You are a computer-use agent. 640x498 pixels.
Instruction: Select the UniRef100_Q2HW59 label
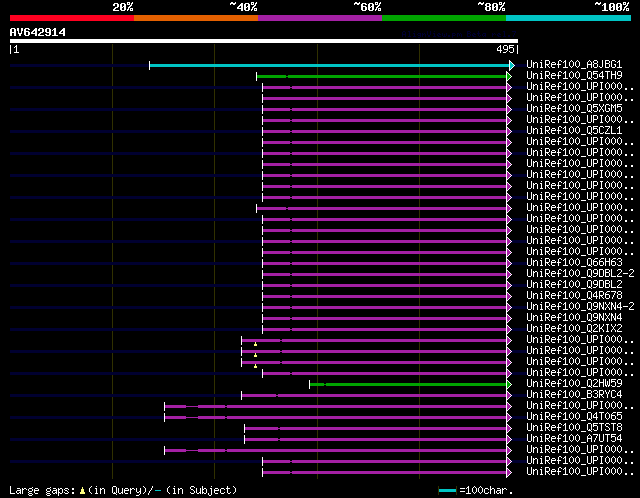(x=574, y=383)
